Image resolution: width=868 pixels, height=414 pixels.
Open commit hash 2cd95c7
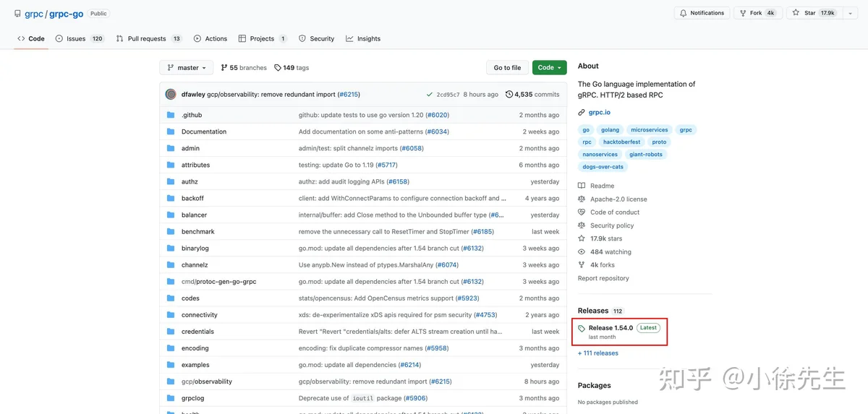click(x=448, y=95)
